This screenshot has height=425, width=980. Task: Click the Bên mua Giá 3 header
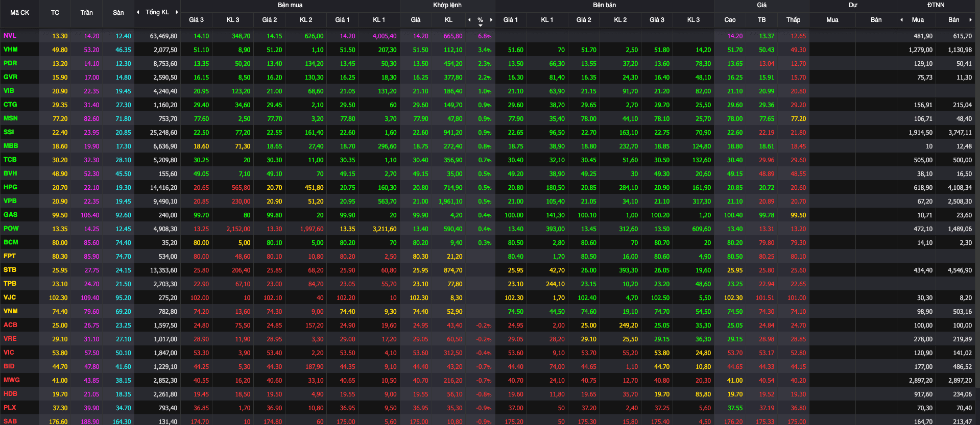coord(196,20)
